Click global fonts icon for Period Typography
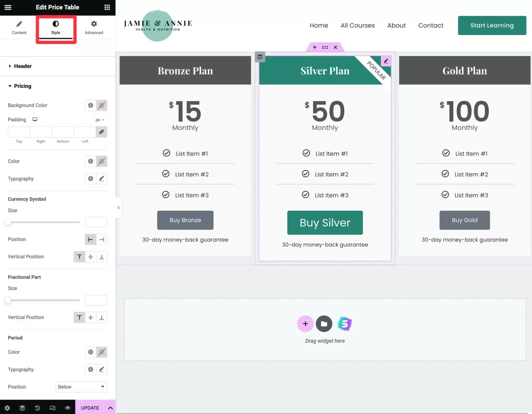Viewport: 532px width, 414px height. [91, 369]
